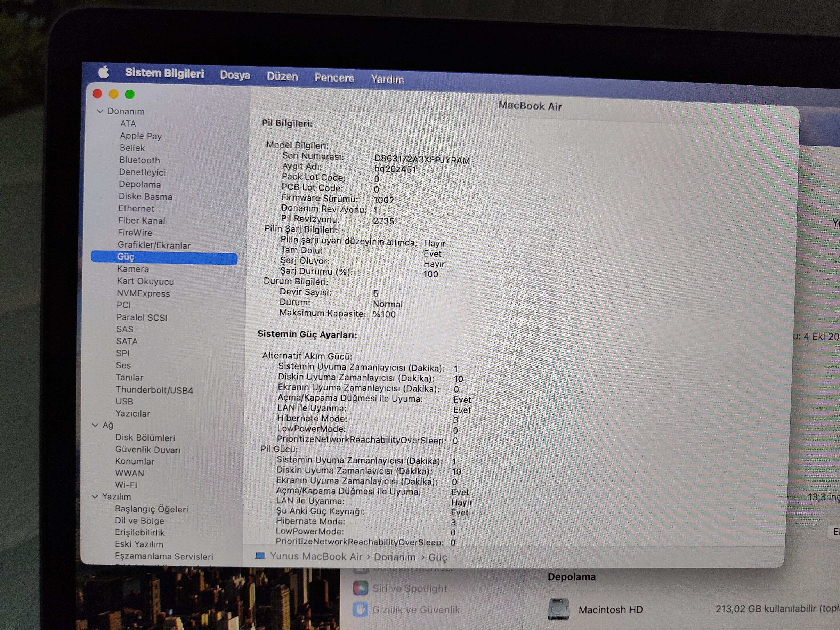The image size is (840, 630).
Task: Select Erişilebilirlik in the sidebar
Action: click(140, 532)
